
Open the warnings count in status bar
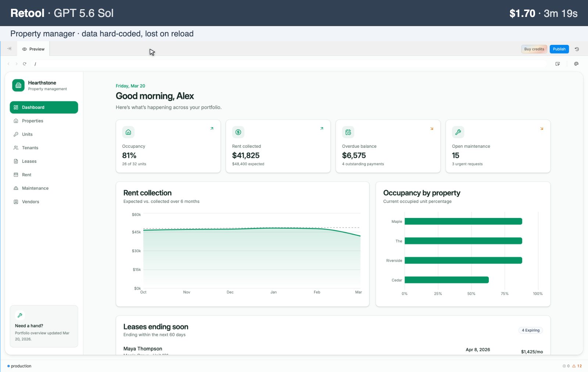point(577,366)
